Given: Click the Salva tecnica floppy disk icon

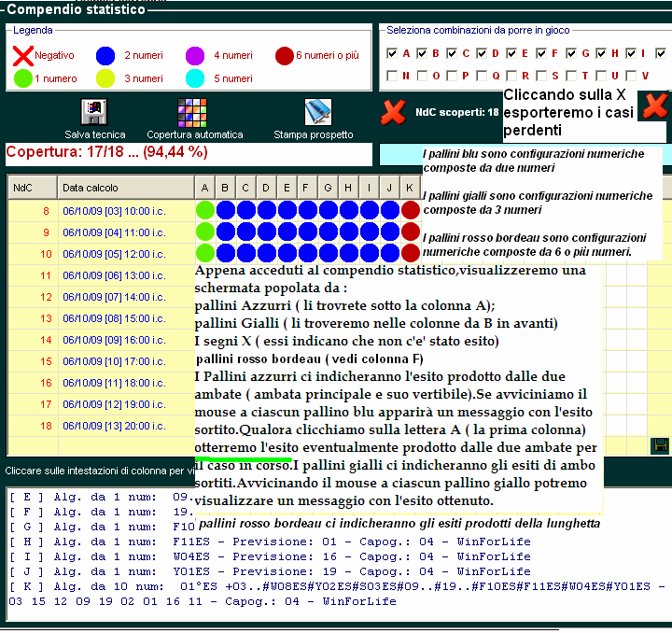Looking at the screenshot, I should coord(94,112).
